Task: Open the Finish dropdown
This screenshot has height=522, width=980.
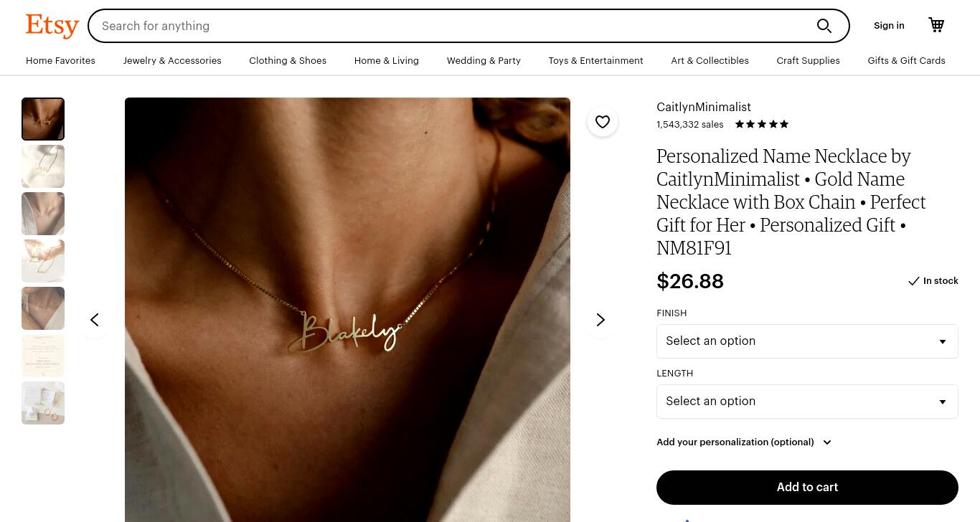Action: tap(807, 341)
